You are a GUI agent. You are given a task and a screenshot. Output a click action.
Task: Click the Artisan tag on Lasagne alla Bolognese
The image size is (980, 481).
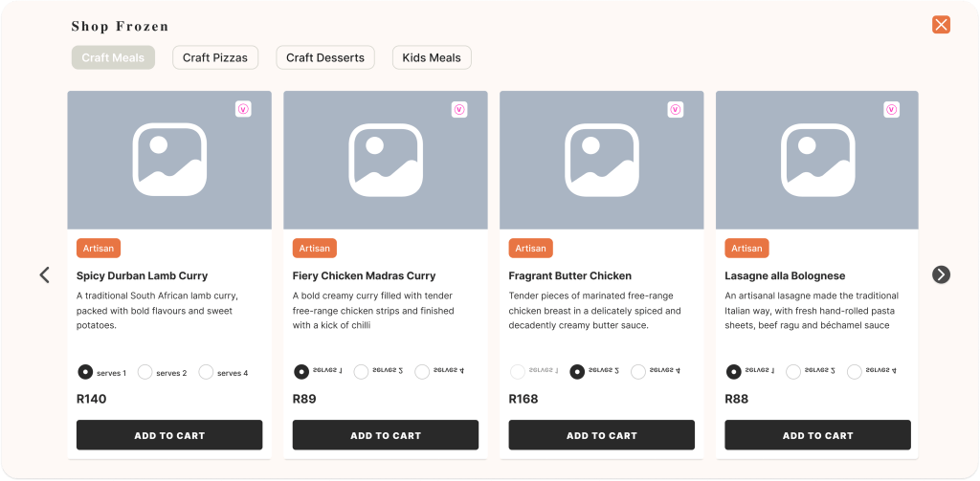click(746, 249)
